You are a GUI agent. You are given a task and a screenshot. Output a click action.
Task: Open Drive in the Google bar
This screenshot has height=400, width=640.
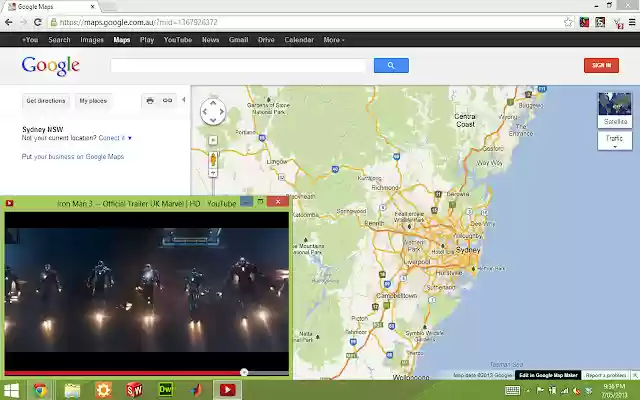click(266, 40)
